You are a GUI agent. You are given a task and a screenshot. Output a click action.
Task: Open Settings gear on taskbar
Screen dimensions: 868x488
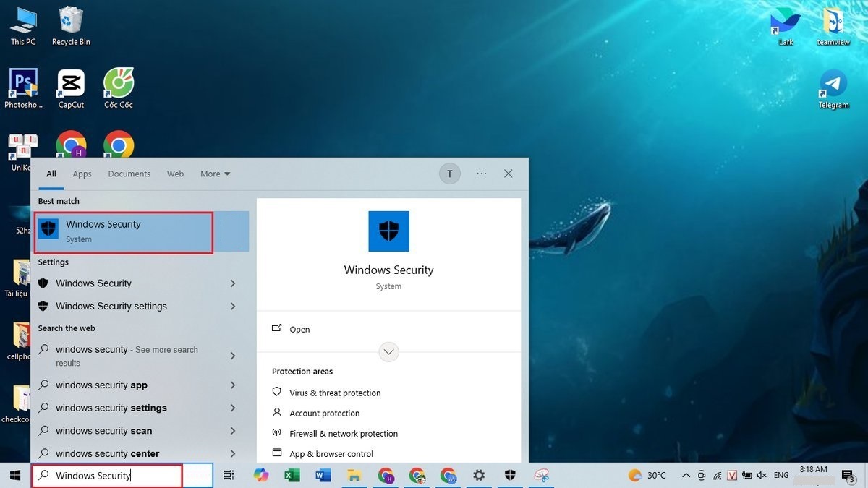(479, 476)
